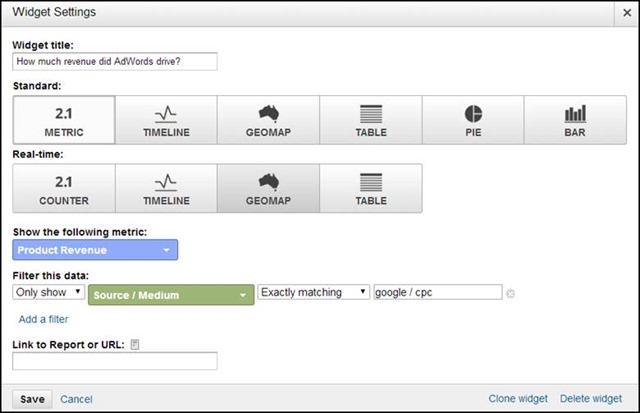
Task: Expand the Only show filter dropdown
Action: (x=49, y=292)
